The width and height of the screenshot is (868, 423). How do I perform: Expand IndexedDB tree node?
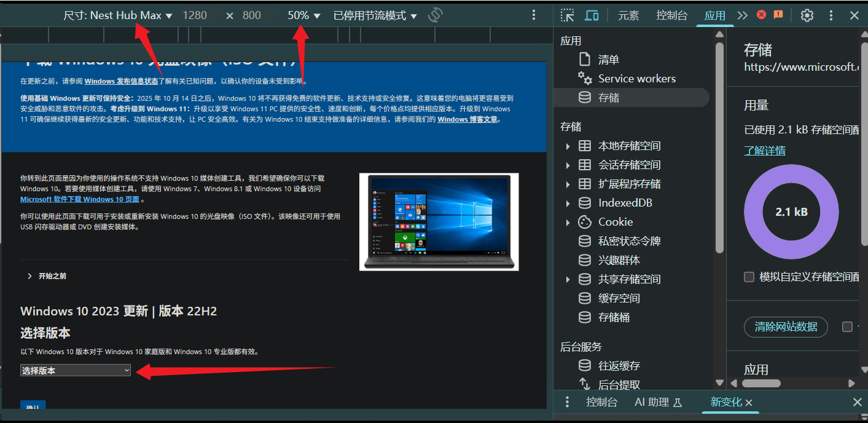[568, 204]
